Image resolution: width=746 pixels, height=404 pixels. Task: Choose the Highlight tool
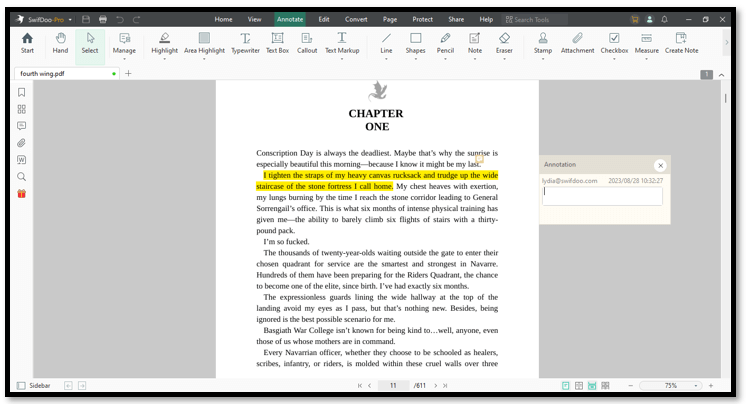tap(165, 42)
